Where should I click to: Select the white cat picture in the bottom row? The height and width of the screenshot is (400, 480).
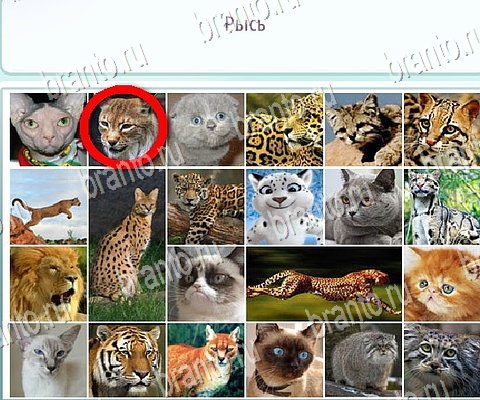click(x=48, y=360)
